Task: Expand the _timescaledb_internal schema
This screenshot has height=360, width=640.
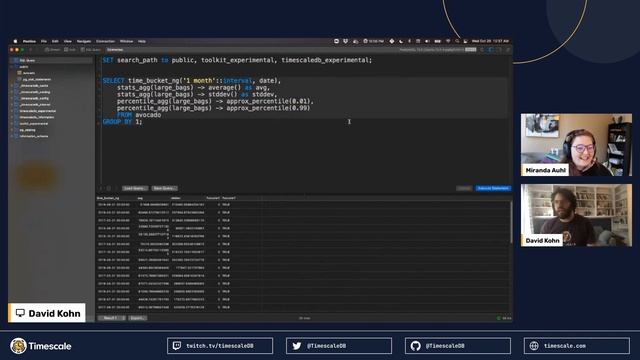Action: pyautogui.click(x=12, y=104)
